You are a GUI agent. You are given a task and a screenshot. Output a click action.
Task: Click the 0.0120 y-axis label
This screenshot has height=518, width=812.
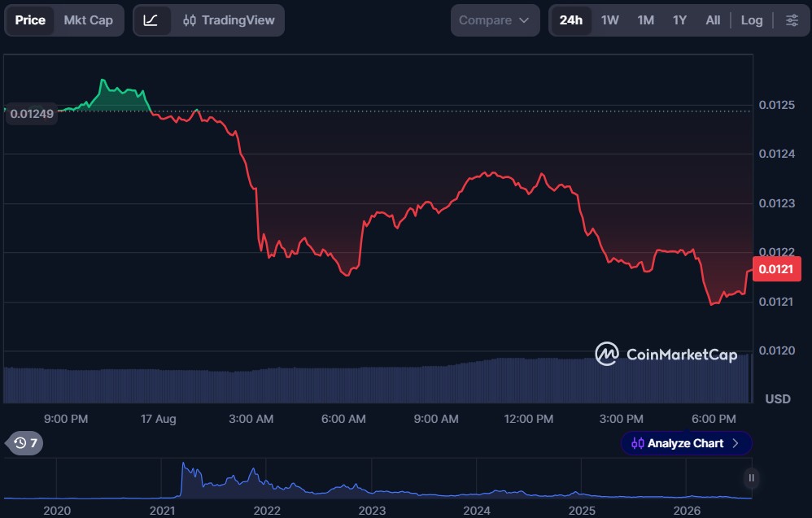(x=777, y=350)
